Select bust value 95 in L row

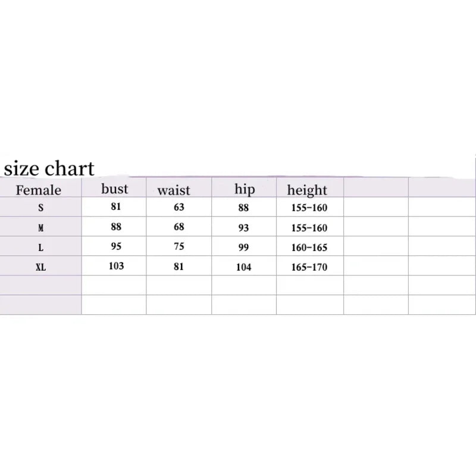click(x=115, y=246)
